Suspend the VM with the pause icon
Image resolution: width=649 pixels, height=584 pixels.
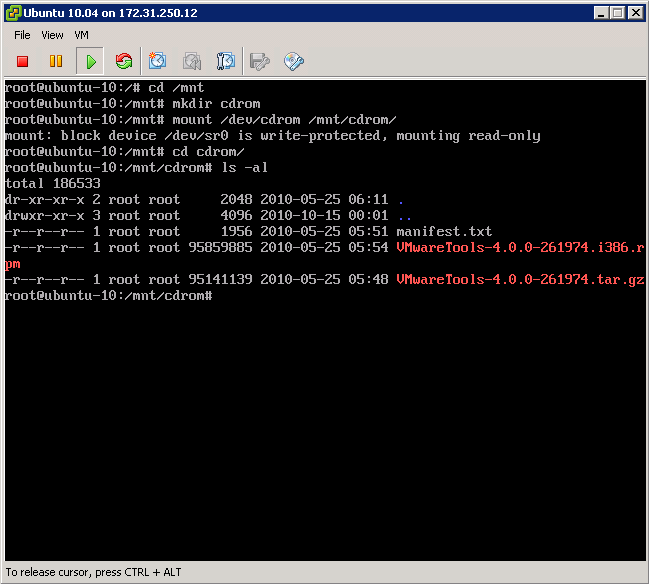tap(56, 61)
